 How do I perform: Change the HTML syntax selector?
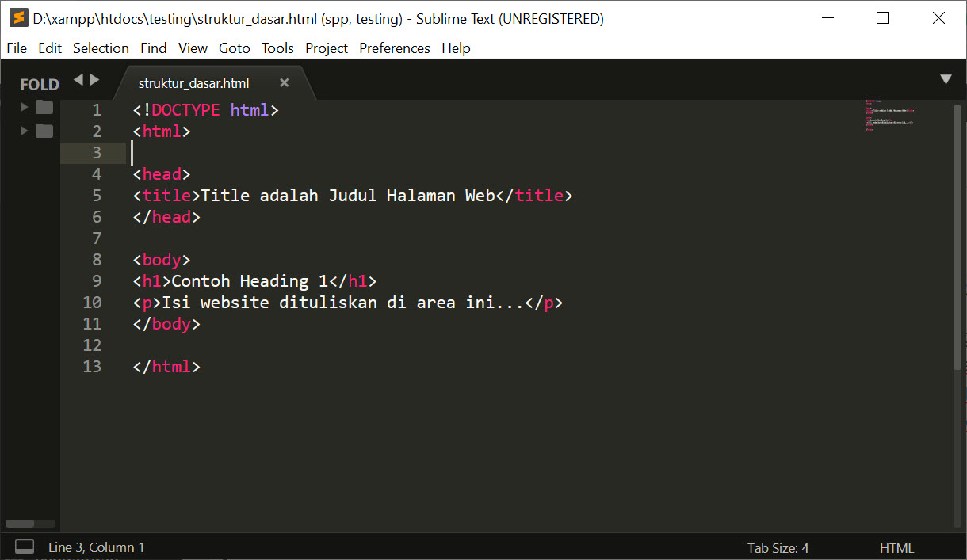pos(896,548)
